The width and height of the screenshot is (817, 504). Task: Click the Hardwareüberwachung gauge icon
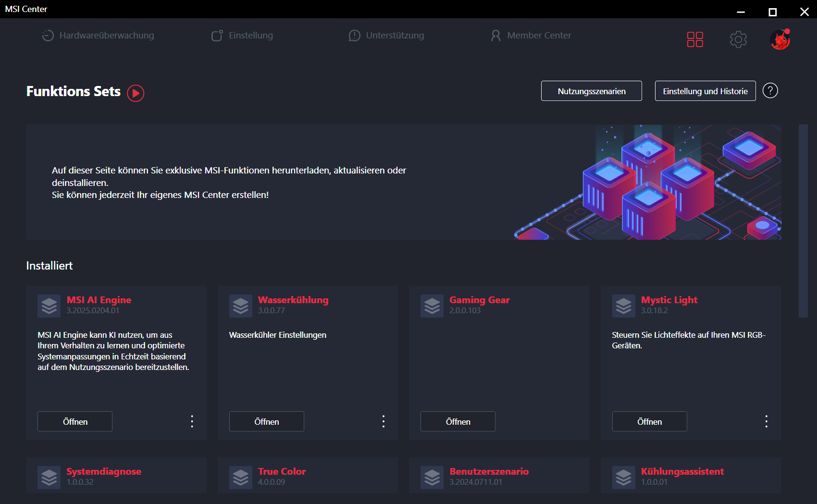point(48,36)
